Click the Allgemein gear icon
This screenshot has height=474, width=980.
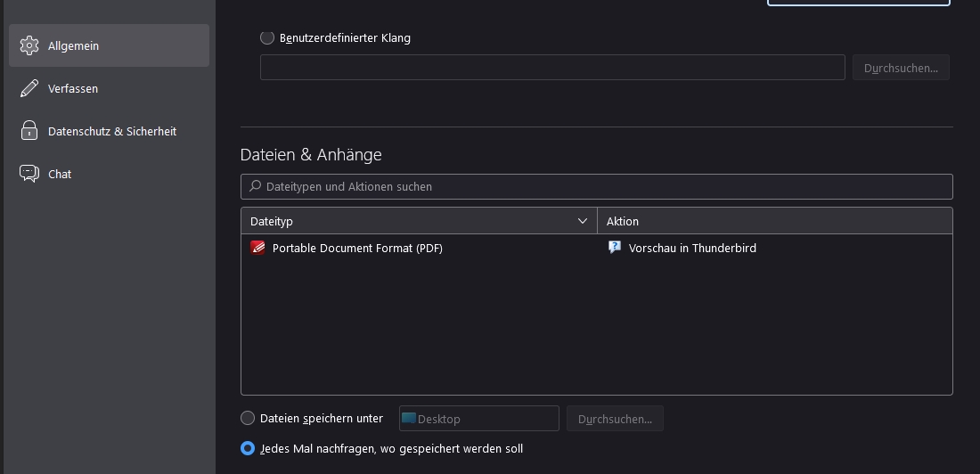(x=29, y=45)
